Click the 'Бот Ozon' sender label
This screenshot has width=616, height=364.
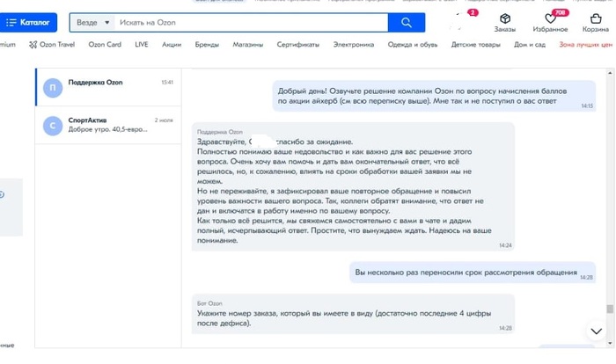(x=209, y=303)
